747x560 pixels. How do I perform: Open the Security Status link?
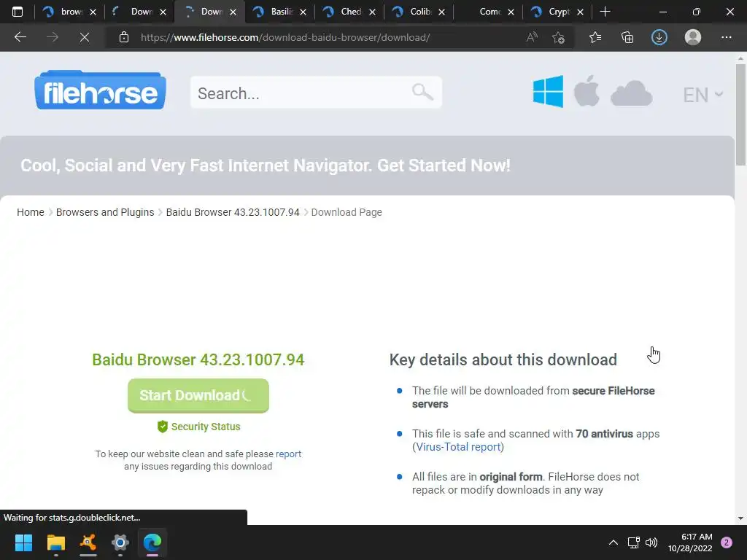198,427
